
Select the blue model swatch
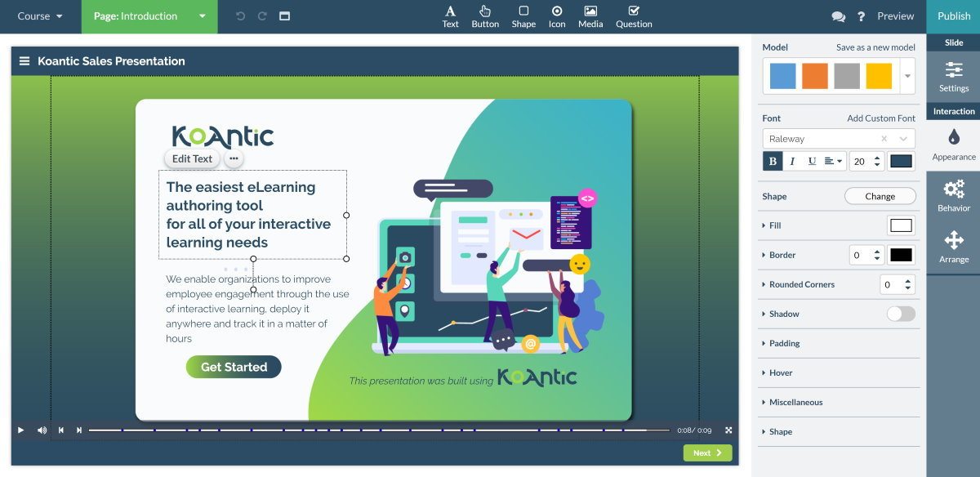[x=782, y=76]
